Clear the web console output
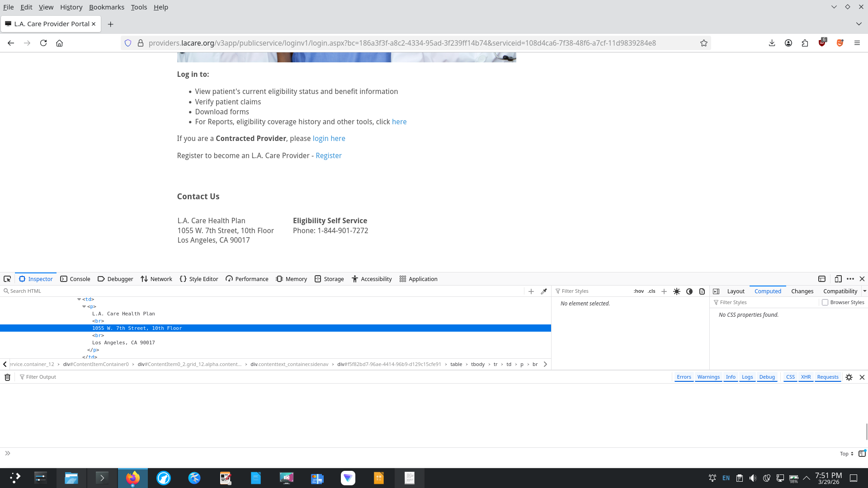 (8, 377)
